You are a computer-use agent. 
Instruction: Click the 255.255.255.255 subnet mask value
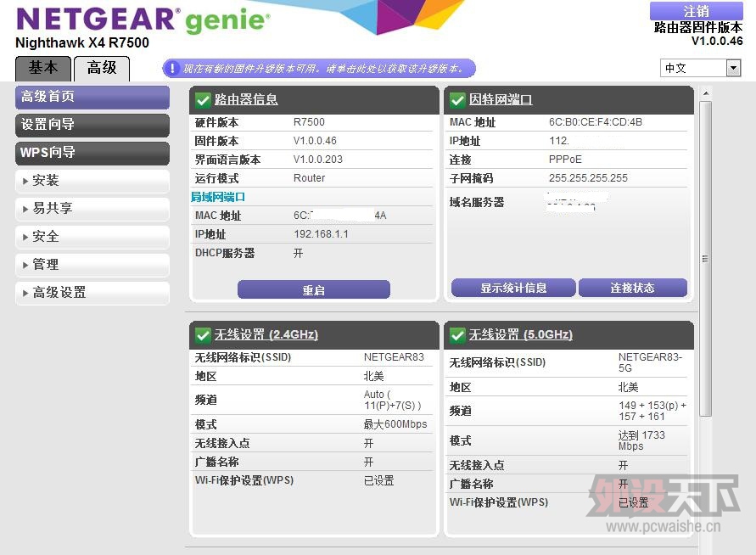coord(588,178)
